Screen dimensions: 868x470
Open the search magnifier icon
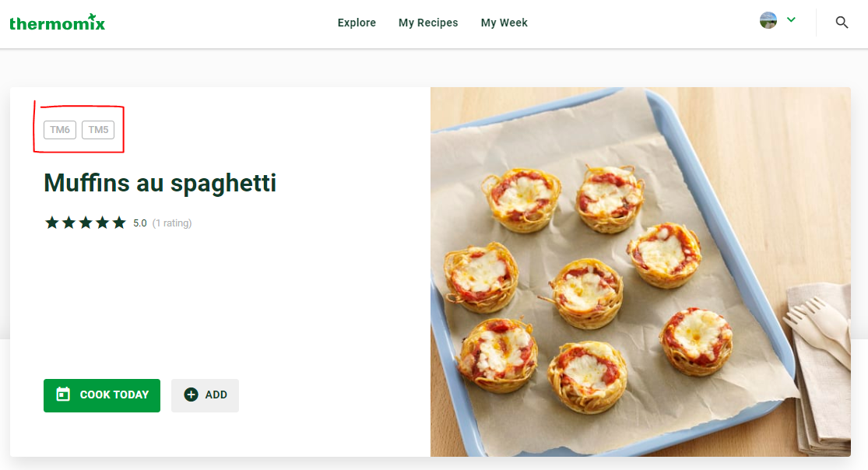tap(842, 23)
